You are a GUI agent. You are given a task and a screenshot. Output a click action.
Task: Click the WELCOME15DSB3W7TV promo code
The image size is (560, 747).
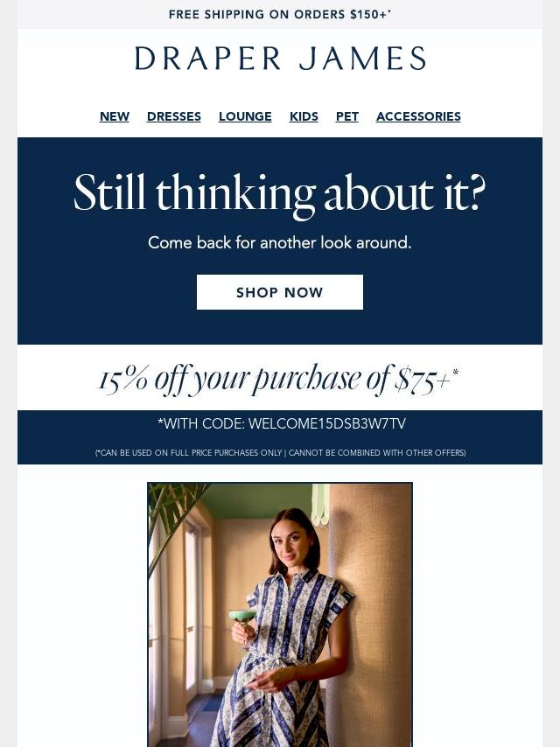[327, 423]
